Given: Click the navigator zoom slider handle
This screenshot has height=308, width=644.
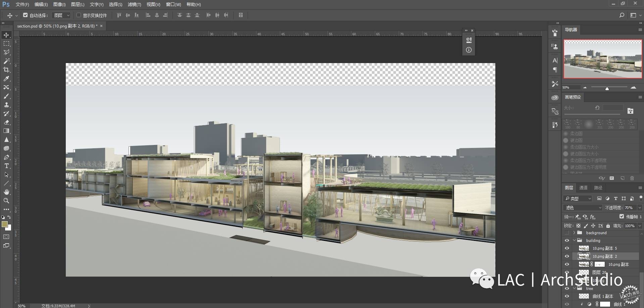Looking at the screenshot, I should [x=607, y=89].
